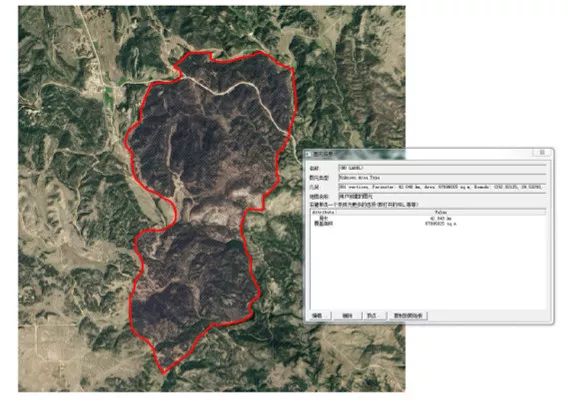Click the Value column header

click(441, 212)
